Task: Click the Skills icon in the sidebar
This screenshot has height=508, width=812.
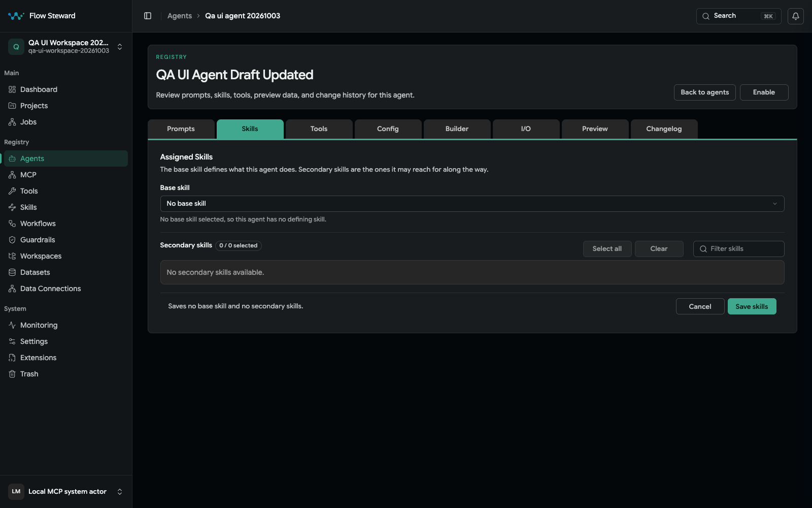Action: pyautogui.click(x=12, y=207)
